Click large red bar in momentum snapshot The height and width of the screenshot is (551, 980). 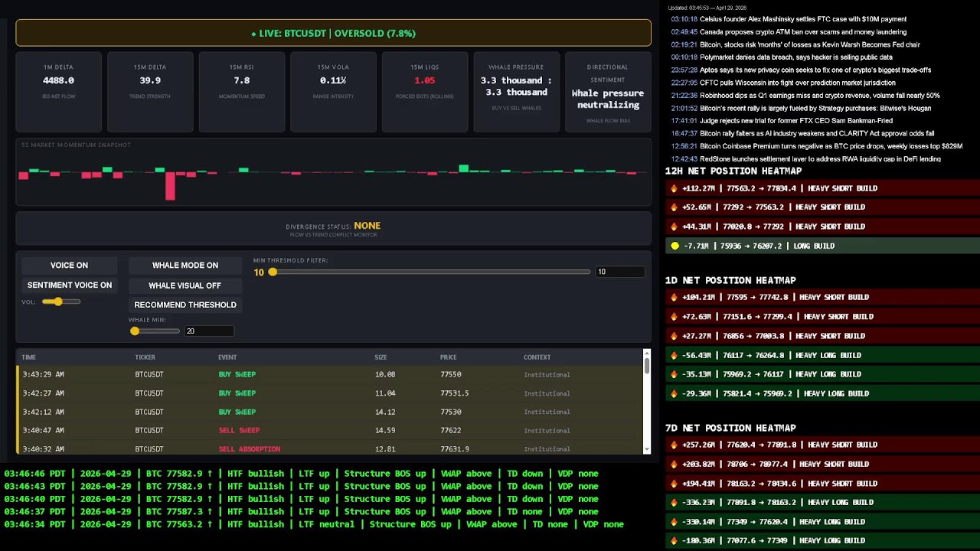(170, 186)
